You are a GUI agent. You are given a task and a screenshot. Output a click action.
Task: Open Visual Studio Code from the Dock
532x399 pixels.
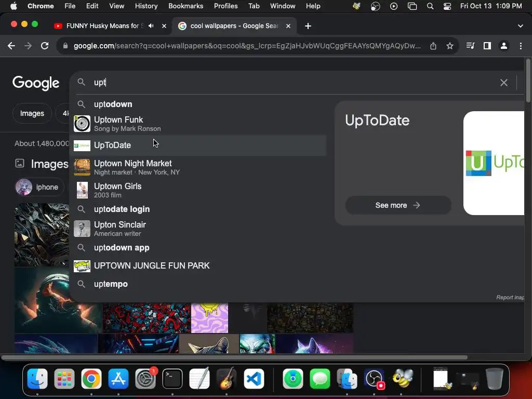tap(254, 378)
